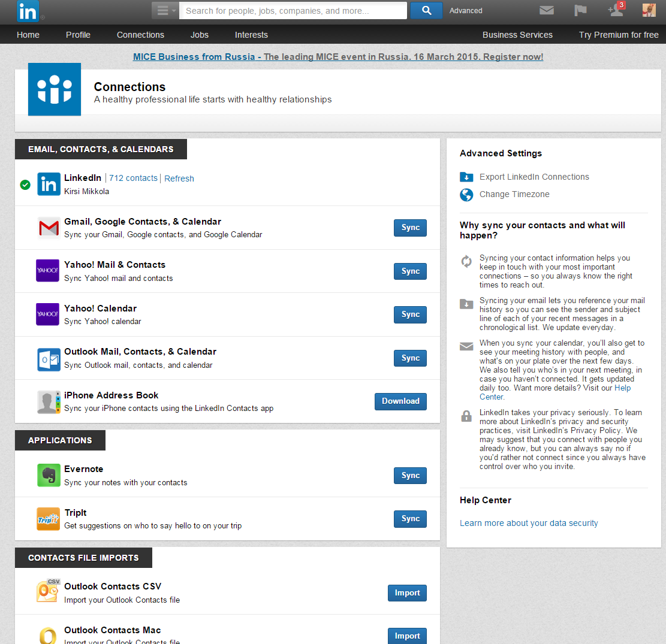Refresh the LinkedIn contacts
The height and width of the screenshot is (644, 666).
coord(179,179)
